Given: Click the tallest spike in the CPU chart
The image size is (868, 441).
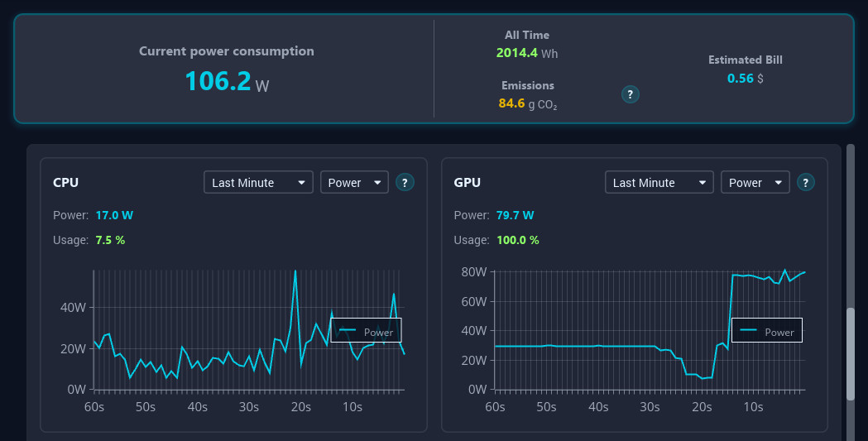Looking at the screenshot, I should pyautogui.click(x=295, y=271).
